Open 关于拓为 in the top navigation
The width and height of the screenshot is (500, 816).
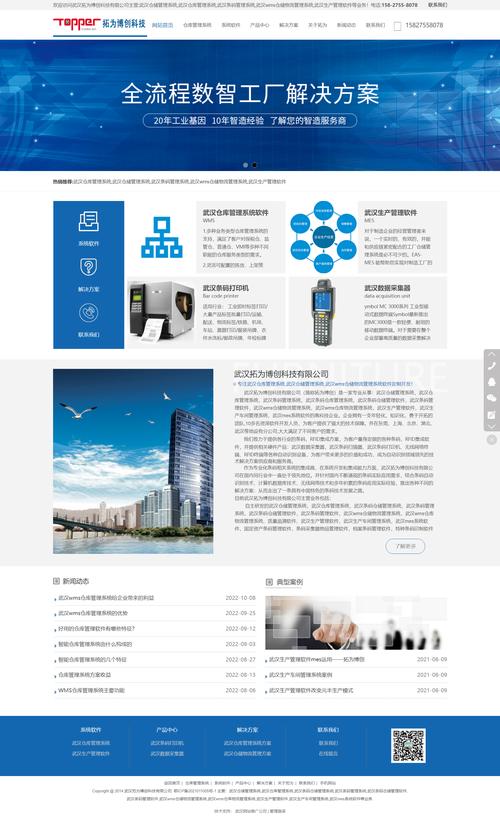(317, 25)
